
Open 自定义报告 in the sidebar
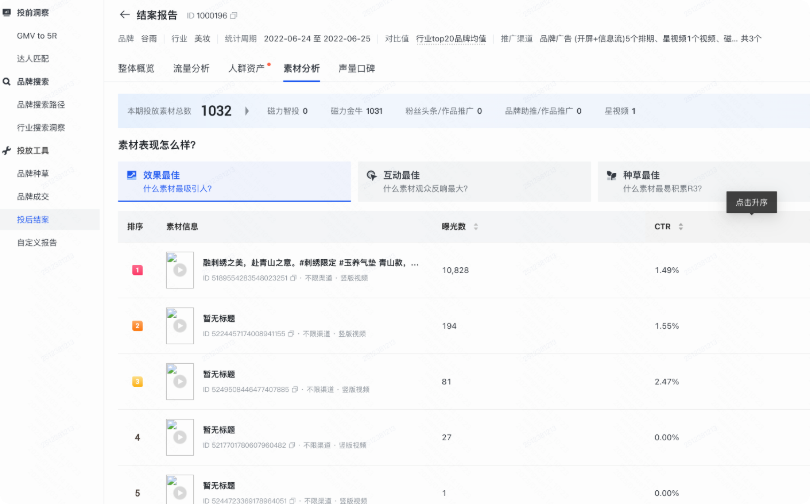pyautogui.click(x=37, y=242)
